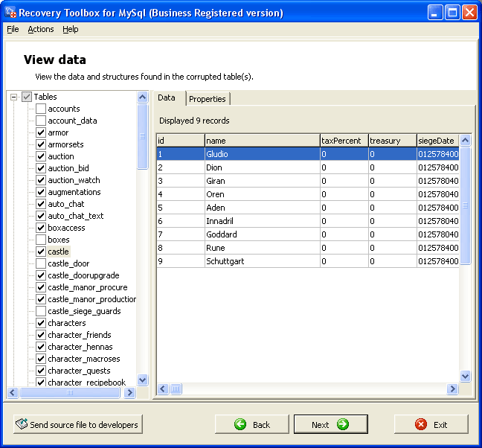Screen dimensions: 482x448
Task: Click the green Next arrow icon
Action: [x=342, y=424]
